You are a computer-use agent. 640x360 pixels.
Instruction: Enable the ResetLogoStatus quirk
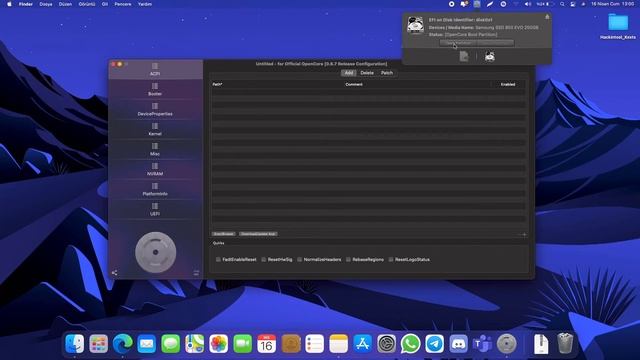[x=391, y=260]
